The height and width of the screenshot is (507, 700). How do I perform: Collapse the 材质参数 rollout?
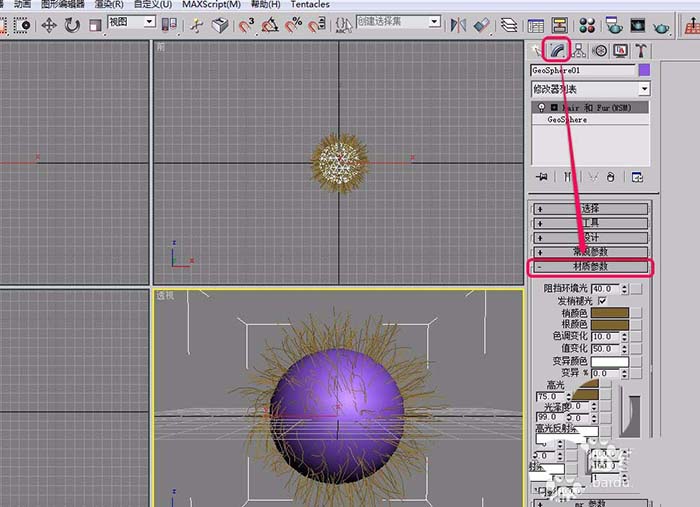[x=590, y=267]
